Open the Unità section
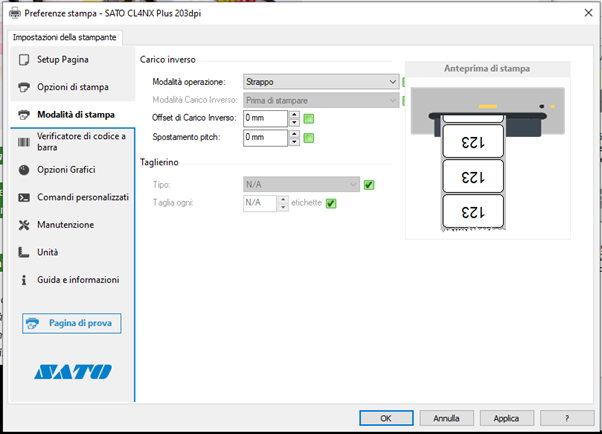The image size is (602, 434). click(73, 252)
